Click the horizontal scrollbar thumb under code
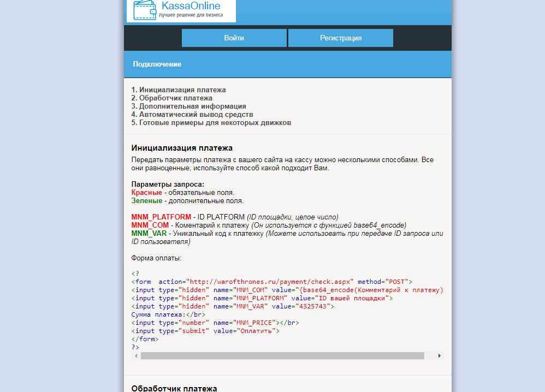The image size is (545, 392). (282, 355)
